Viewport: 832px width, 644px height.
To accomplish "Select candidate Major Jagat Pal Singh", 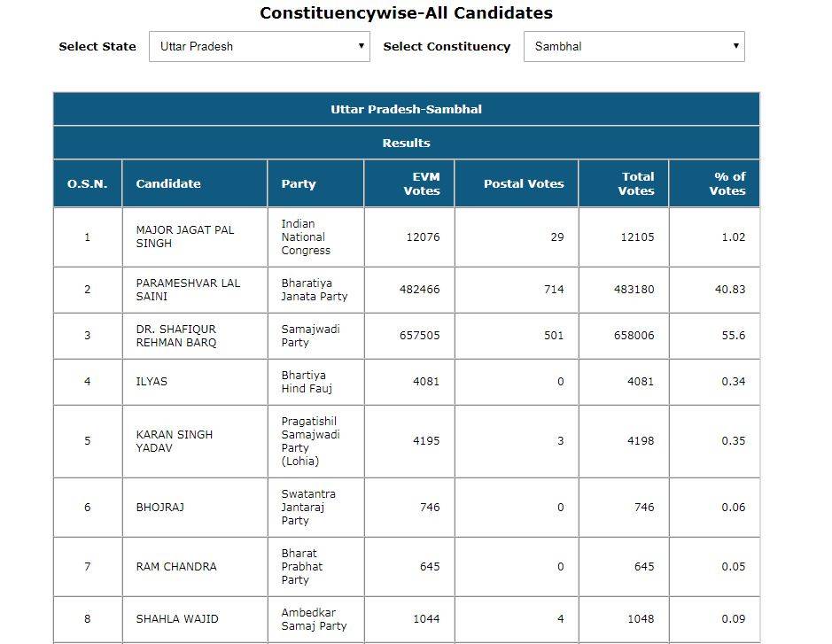I will pyautogui.click(x=185, y=237).
